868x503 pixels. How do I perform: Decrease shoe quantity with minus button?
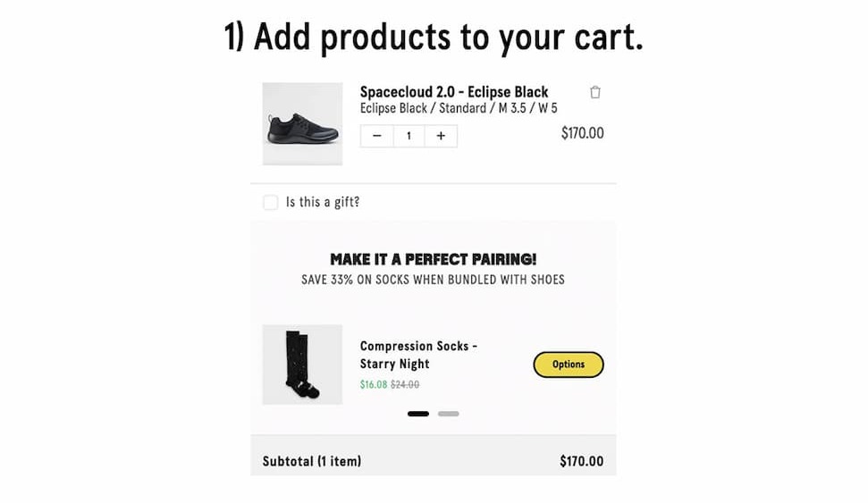pos(376,136)
